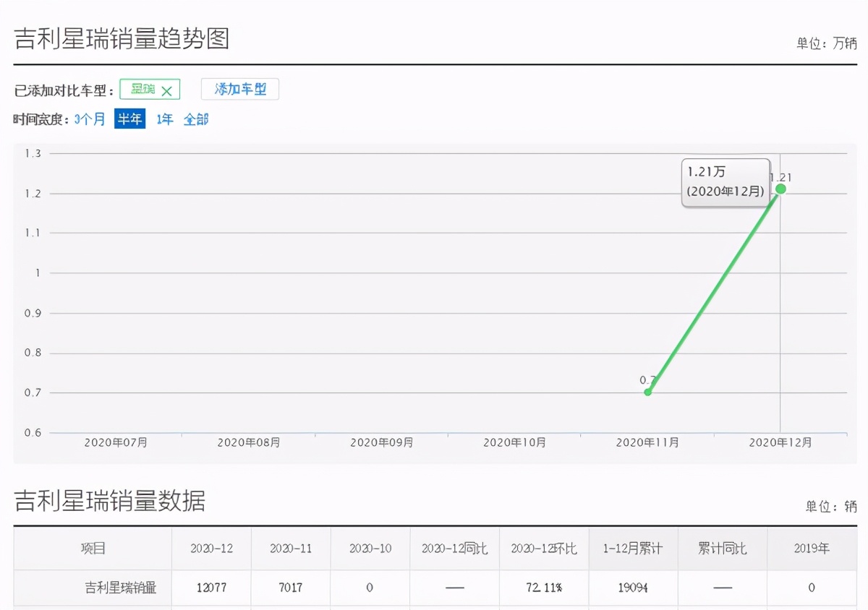Click the 1-12月累计 column header
Image resolution: width=868 pixels, height=610 pixels.
click(x=632, y=549)
